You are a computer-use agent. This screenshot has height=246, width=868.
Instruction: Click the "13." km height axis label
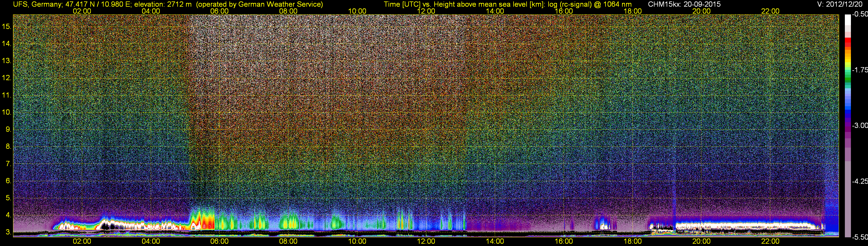7,61
